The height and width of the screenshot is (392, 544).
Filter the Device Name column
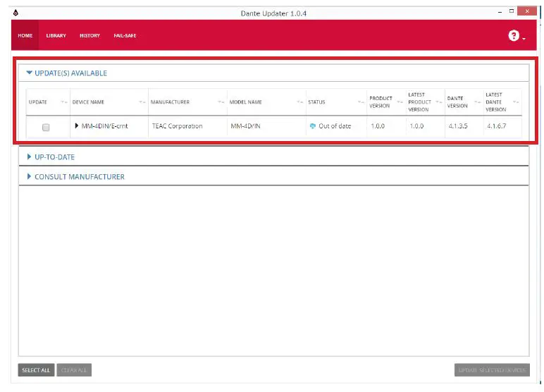click(x=142, y=102)
